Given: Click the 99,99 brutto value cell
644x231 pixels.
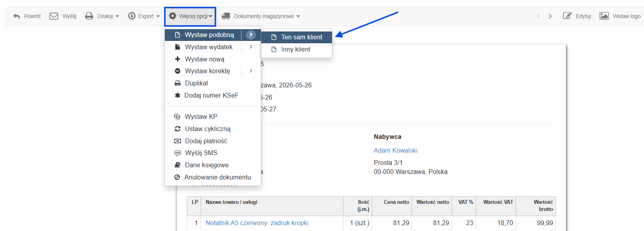Looking at the screenshot, I should (545, 223).
